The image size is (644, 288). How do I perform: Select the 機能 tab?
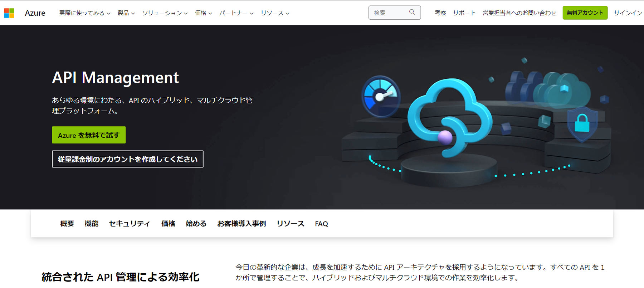point(91,224)
